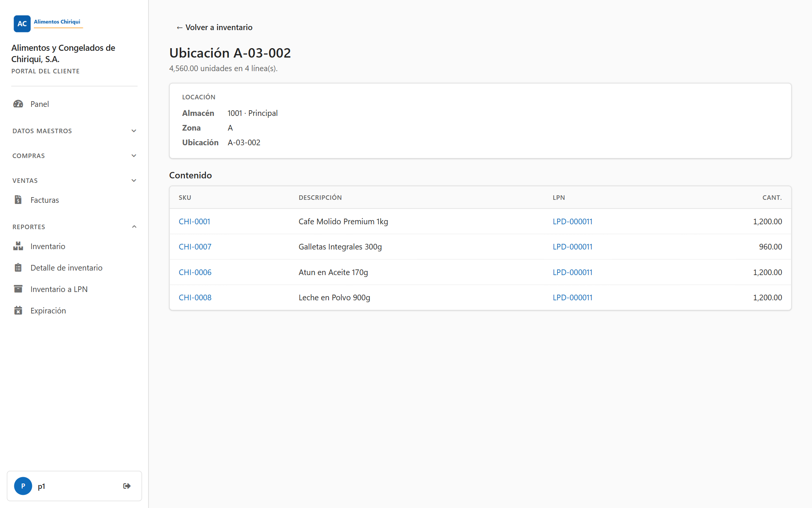Click the AC company logo icon
812x508 pixels.
coord(22,23)
